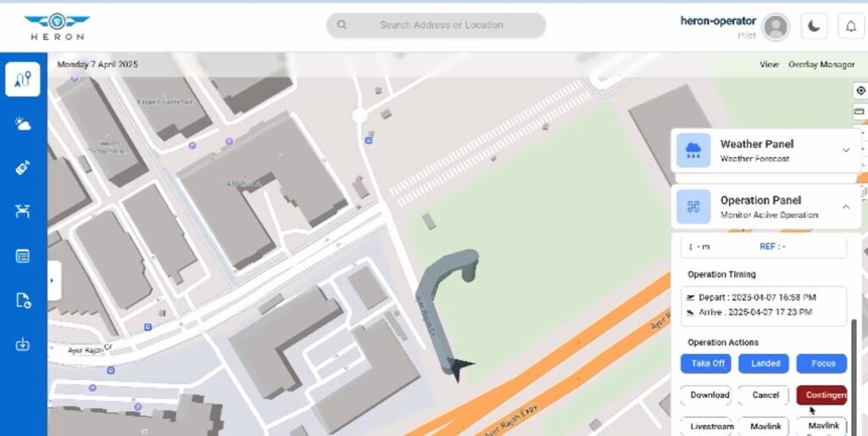
Task: Open the View menu
Action: pyautogui.click(x=769, y=64)
